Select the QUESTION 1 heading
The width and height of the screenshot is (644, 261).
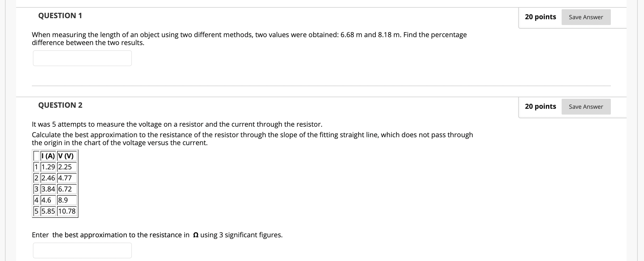[60, 16]
